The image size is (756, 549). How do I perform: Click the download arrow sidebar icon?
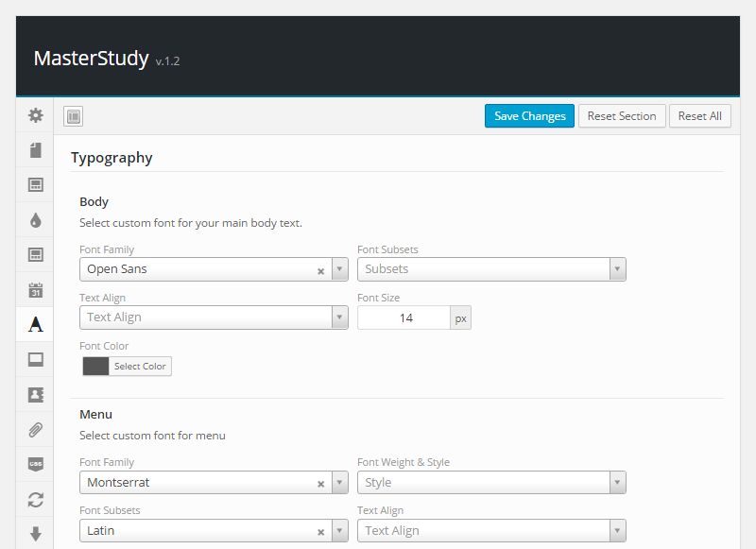pyautogui.click(x=35, y=533)
